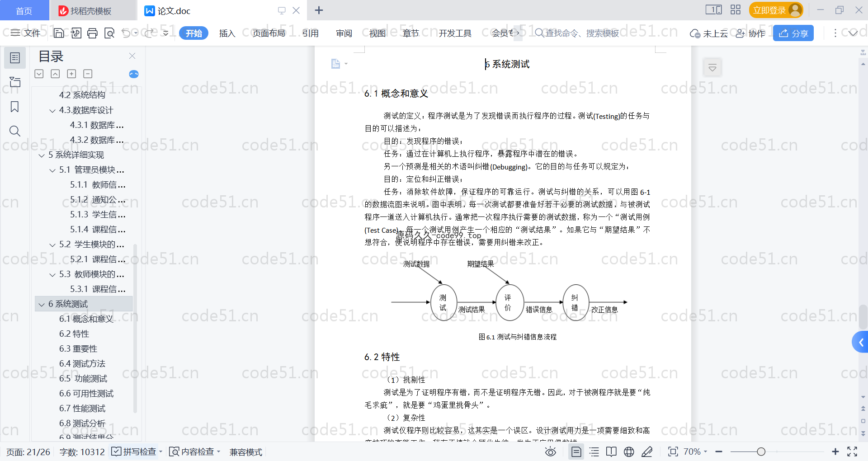868x461 pixels.
Task: Click the Print icon in toolbar
Action: coord(93,33)
